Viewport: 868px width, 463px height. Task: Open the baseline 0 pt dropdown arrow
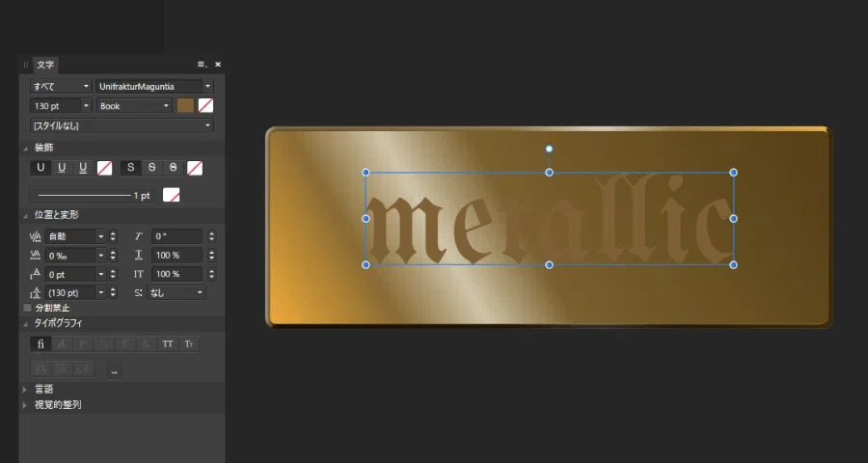[x=100, y=274]
